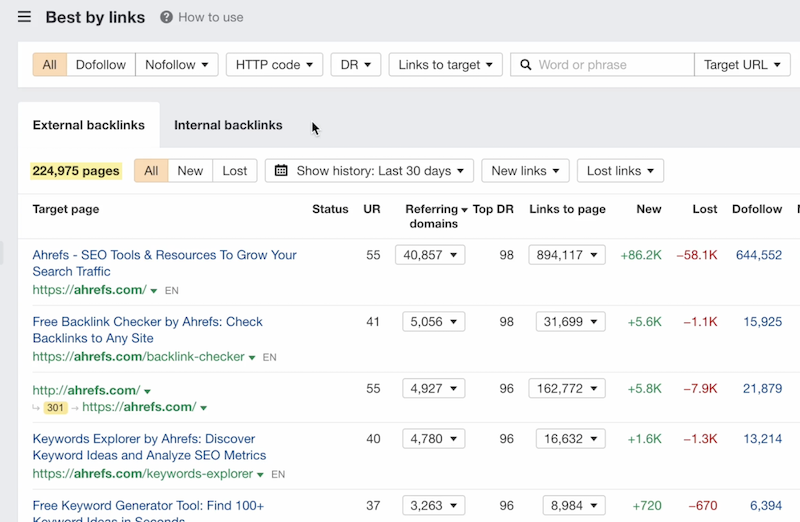Open the Target URL dropdown
Viewport: 800px width, 522px height.
742,65
